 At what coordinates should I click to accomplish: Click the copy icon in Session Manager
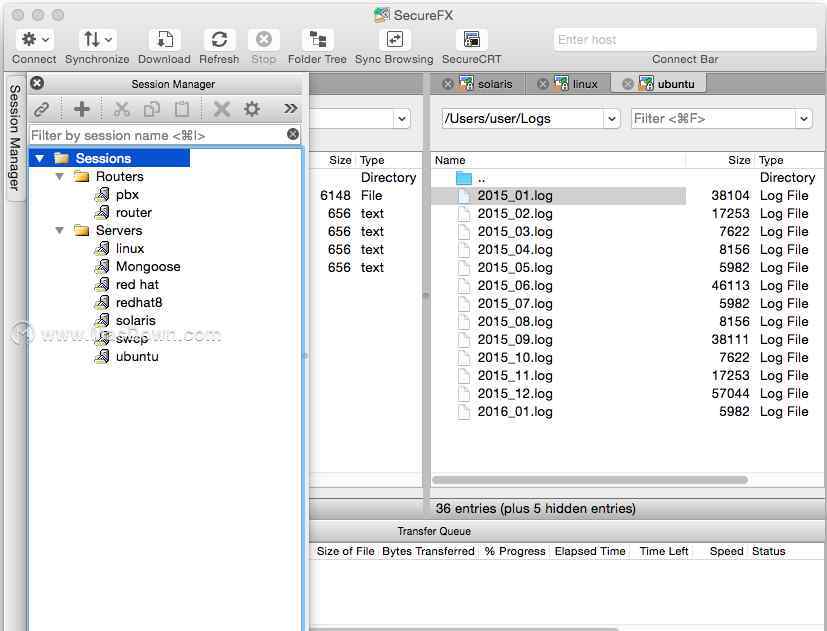152,109
